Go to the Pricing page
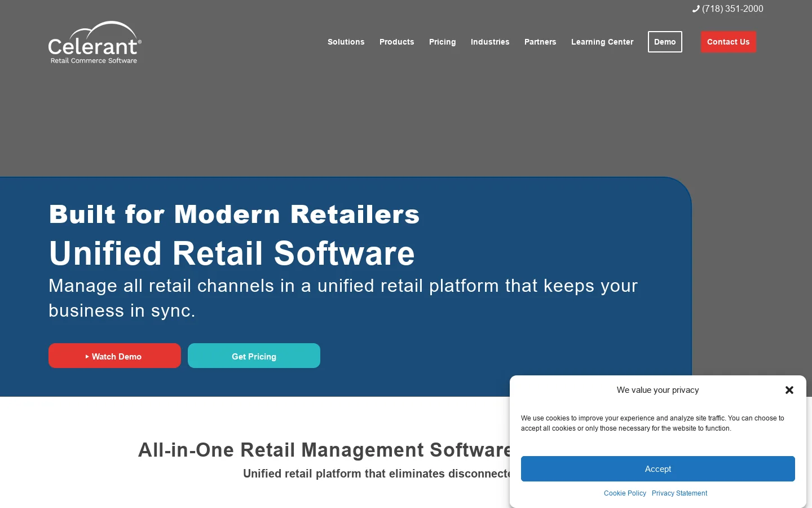Viewport: 812px width, 508px height. pyautogui.click(x=443, y=42)
